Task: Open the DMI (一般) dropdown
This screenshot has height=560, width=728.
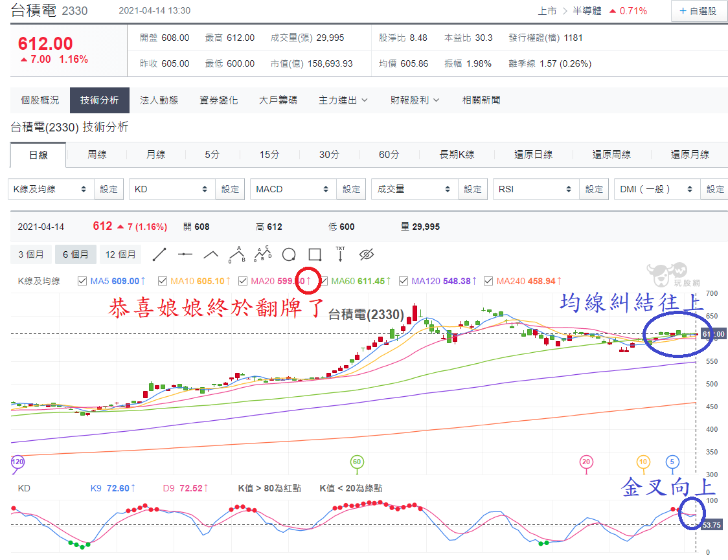Action: 657,189
